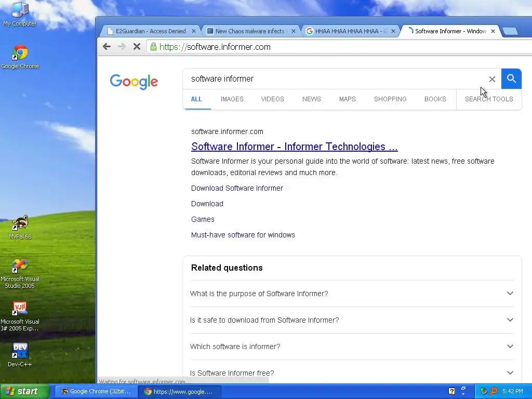Switch to Google Chrome (32bit) taskbar item
532x399 pixels.
tap(96, 391)
